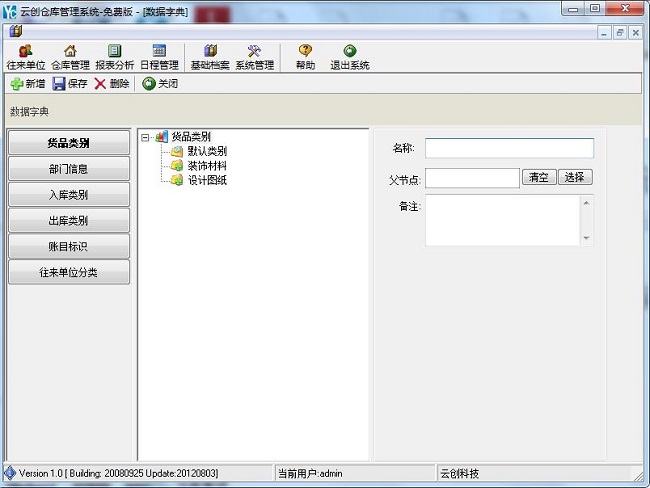Click the 保存 floppy disk icon
Viewport: 650px width, 488px height.
[59, 84]
